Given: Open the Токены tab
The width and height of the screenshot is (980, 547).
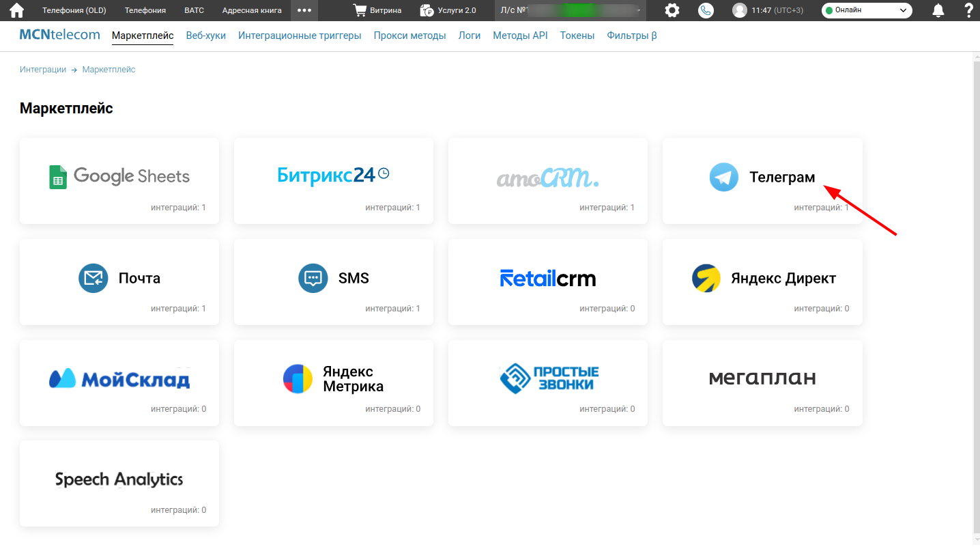Looking at the screenshot, I should click(577, 36).
